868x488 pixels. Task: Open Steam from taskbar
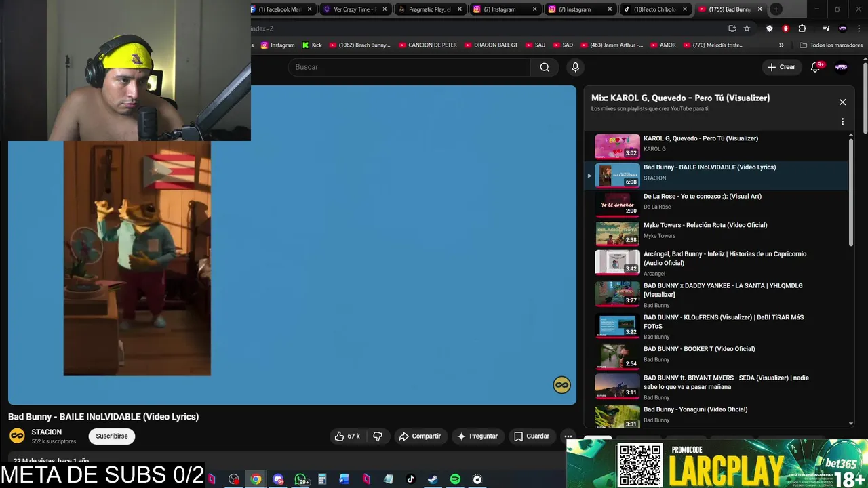coord(433,479)
